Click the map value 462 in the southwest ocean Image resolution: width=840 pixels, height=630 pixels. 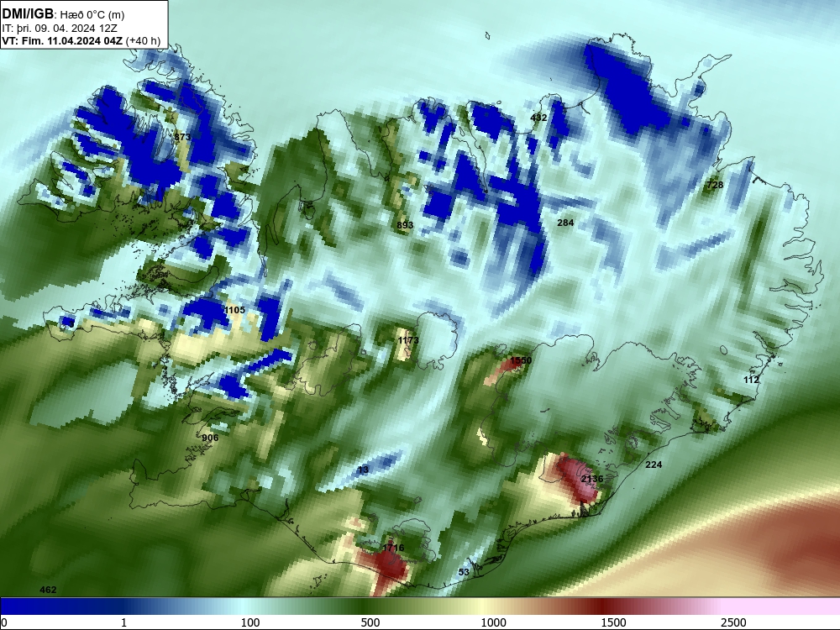(48, 590)
